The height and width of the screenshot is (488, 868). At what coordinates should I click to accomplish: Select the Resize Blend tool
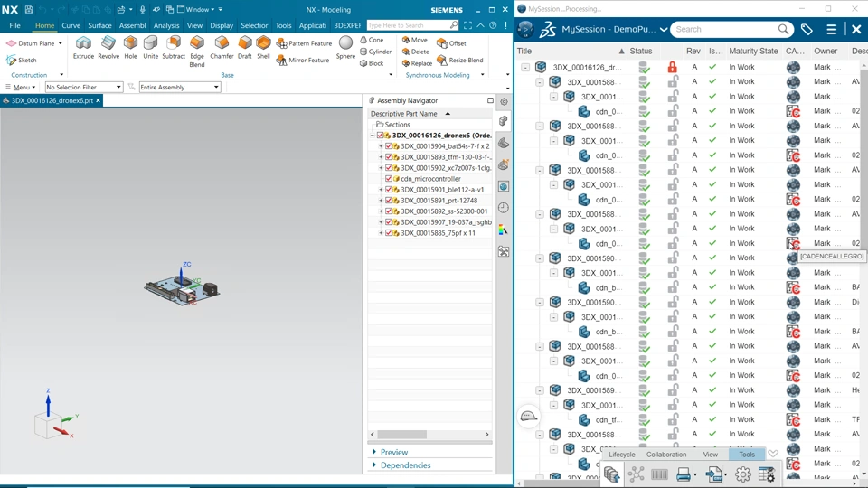point(459,60)
